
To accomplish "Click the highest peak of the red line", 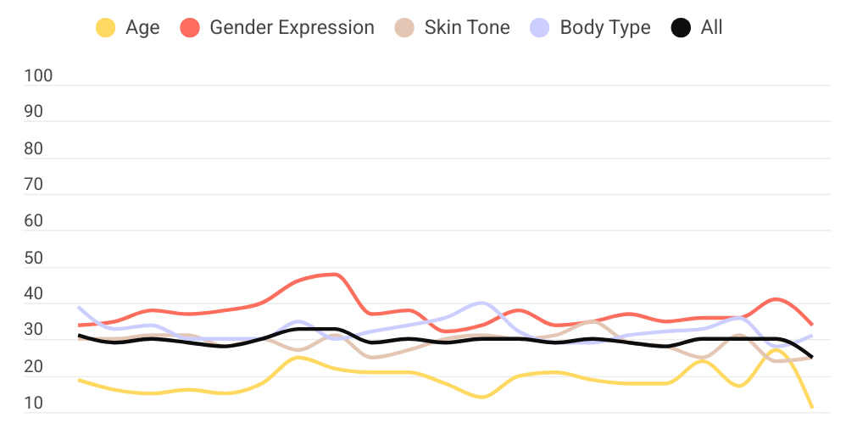I will (x=334, y=275).
